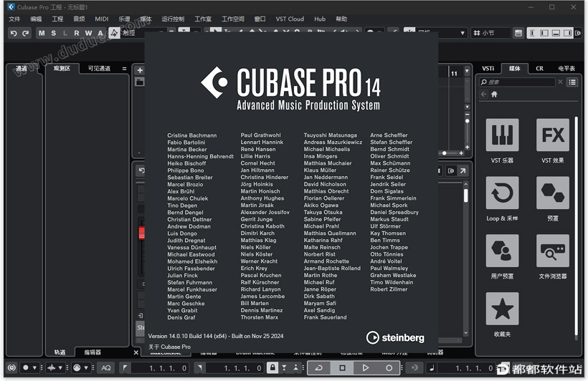This screenshot has height=381, width=588.
Task: Toggle the global Solo S button
Action: (x=54, y=34)
